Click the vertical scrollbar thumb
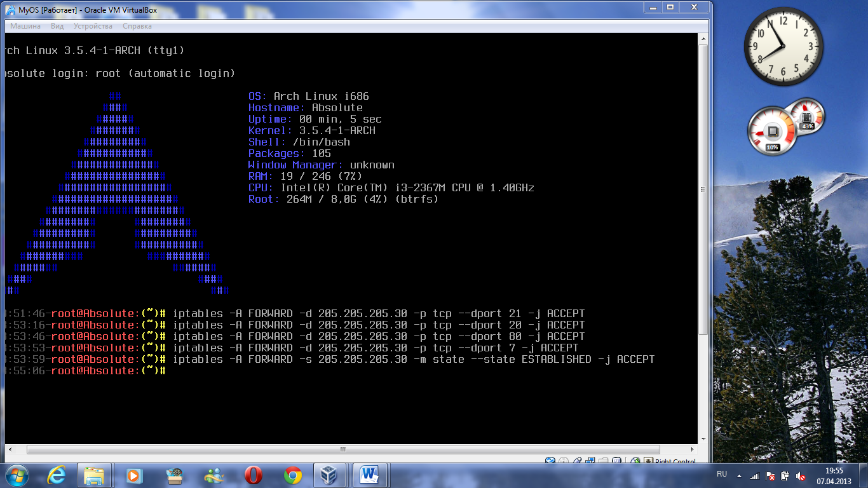The width and height of the screenshot is (868, 488). click(703, 189)
